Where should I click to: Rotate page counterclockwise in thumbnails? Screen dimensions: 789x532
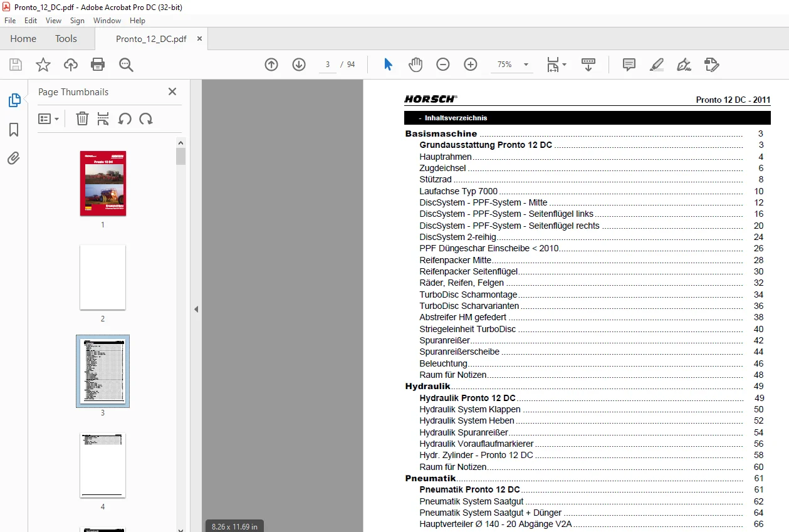125,118
